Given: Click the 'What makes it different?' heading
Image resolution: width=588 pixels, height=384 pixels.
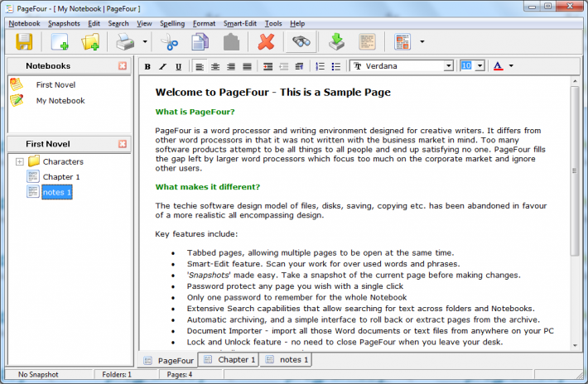Looking at the screenshot, I should tap(207, 186).
